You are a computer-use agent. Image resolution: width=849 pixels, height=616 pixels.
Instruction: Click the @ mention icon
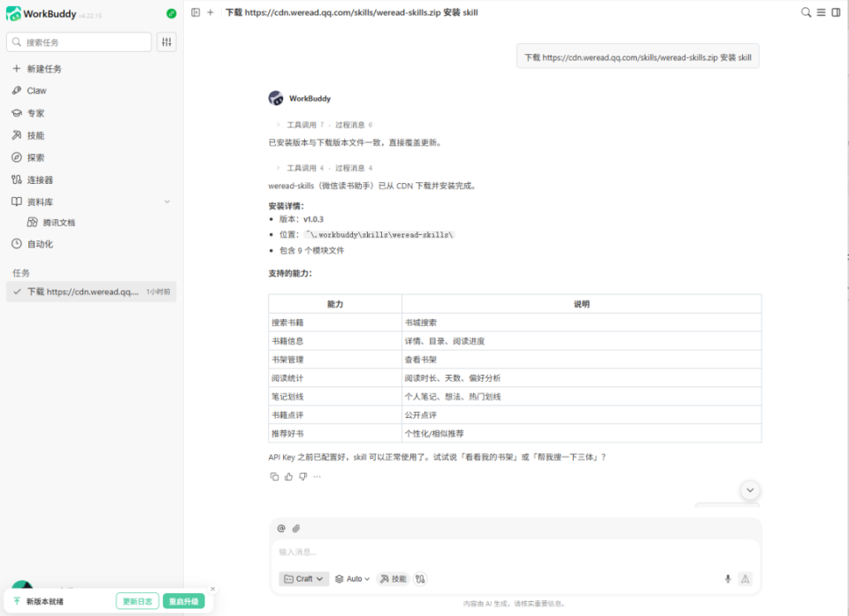pos(281,529)
